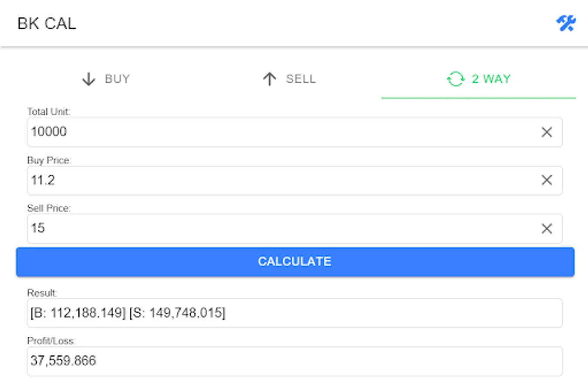
Task: Edit the Sell Price field showing 15
Action: 279,228
